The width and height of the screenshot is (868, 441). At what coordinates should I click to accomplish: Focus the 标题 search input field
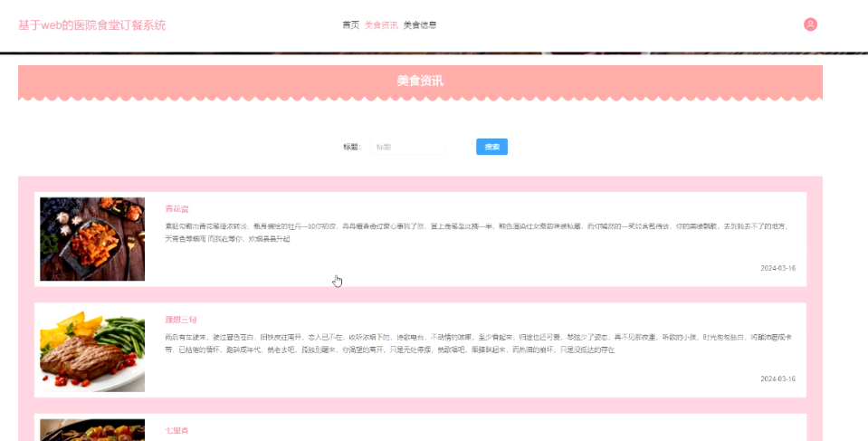click(408, 147)
